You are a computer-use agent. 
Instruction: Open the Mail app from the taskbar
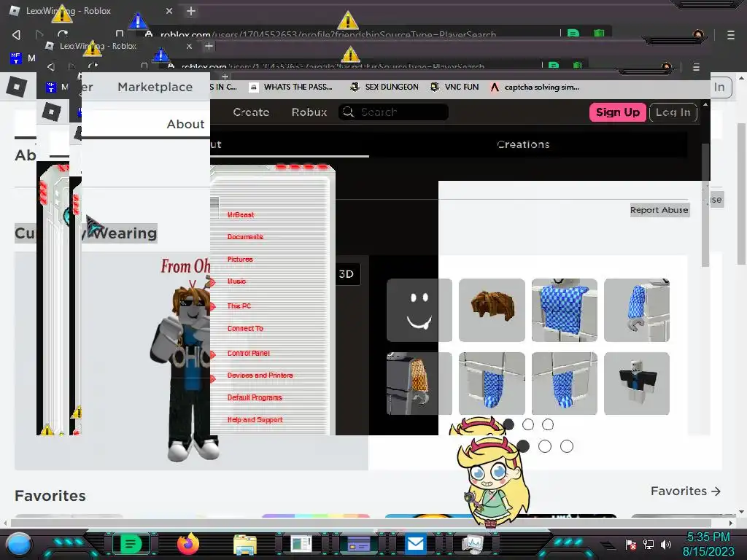[415, 544]
